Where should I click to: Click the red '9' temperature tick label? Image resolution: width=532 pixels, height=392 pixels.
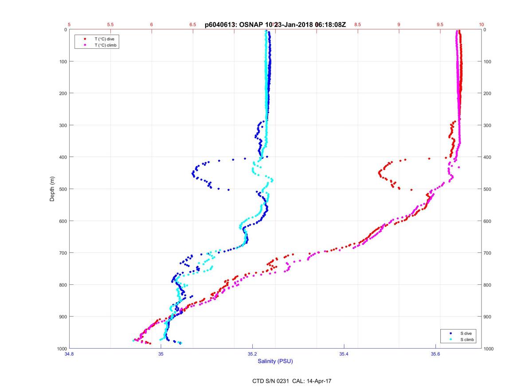399,25
